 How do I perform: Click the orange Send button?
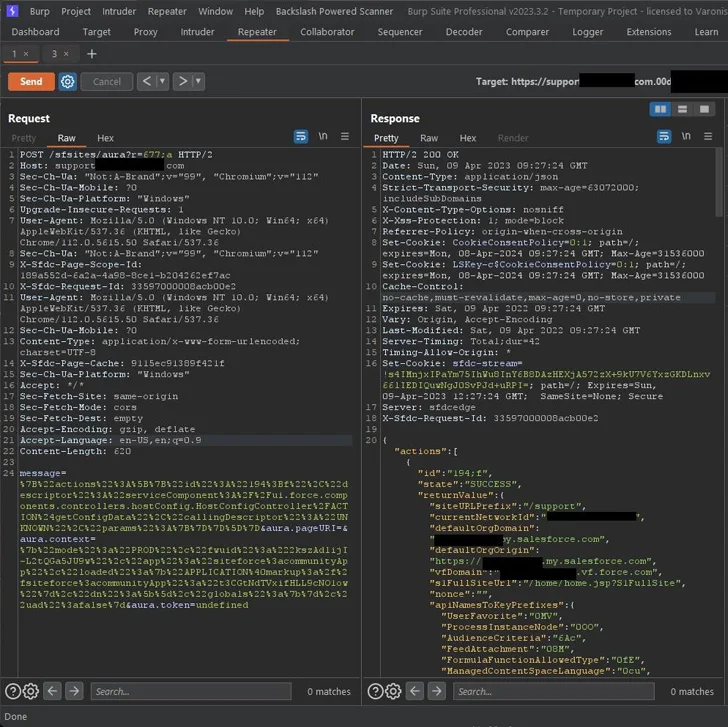point(31,82)
